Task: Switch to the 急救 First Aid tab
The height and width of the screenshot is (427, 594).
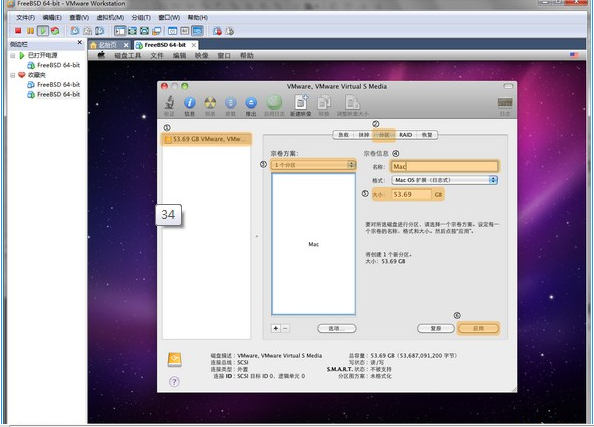Action: click(x=343, y=135)
